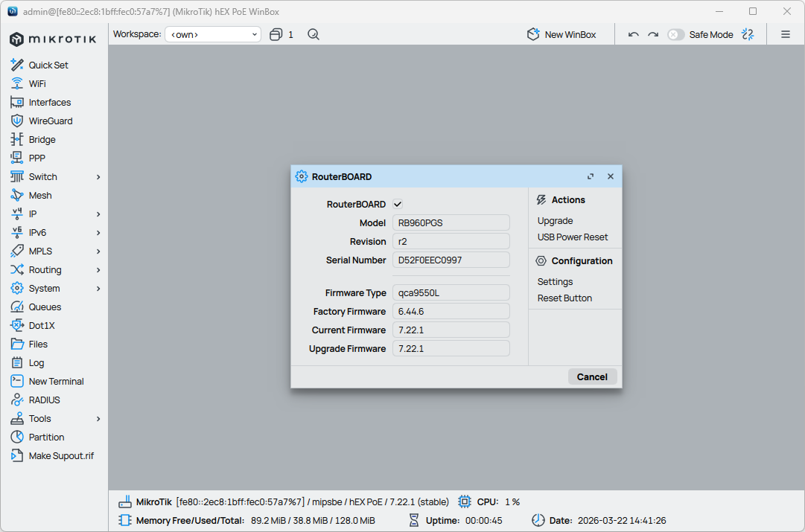This screenshot has height=532, width=805.
Task: Click the redo arrow
Action: pos(653,34)
